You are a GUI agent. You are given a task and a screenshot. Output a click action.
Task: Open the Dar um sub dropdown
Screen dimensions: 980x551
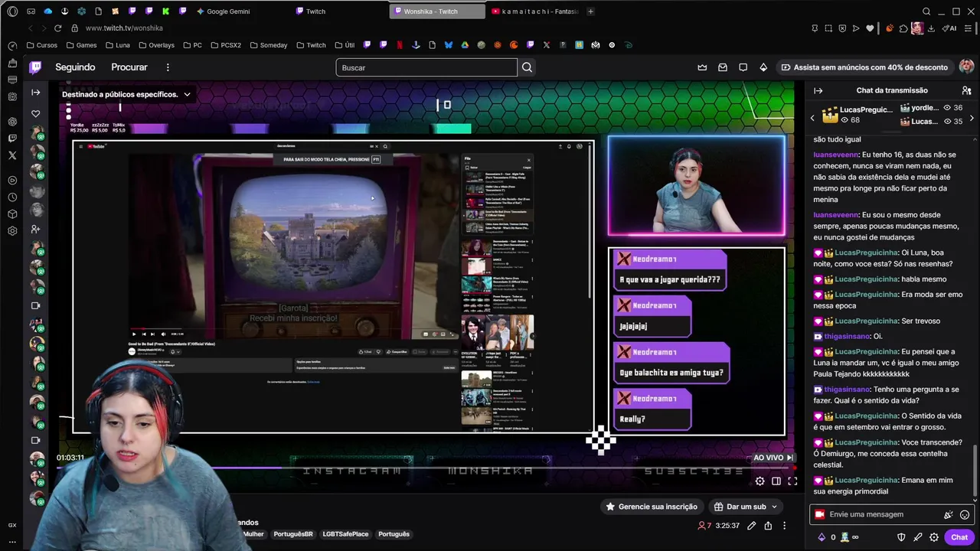(746, 507)
